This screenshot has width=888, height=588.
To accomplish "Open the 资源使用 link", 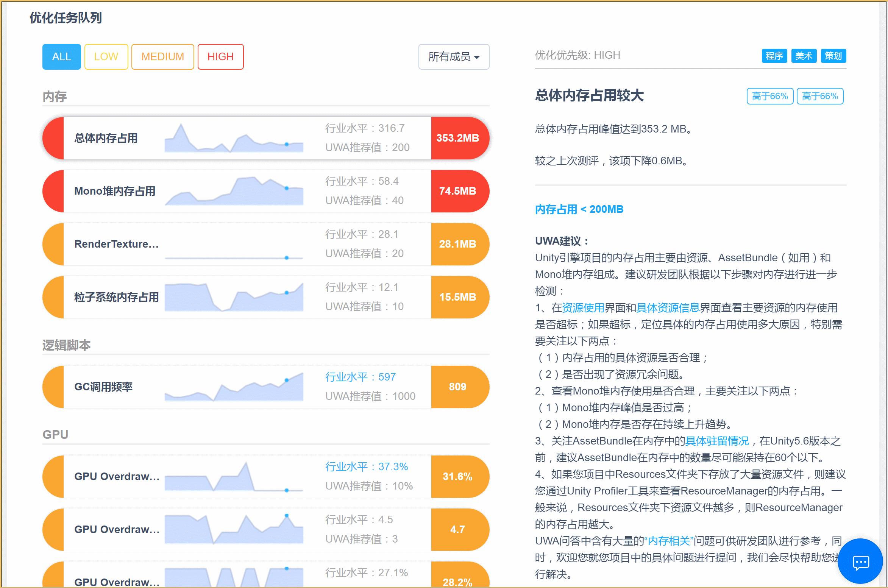I will pos(583,308).
